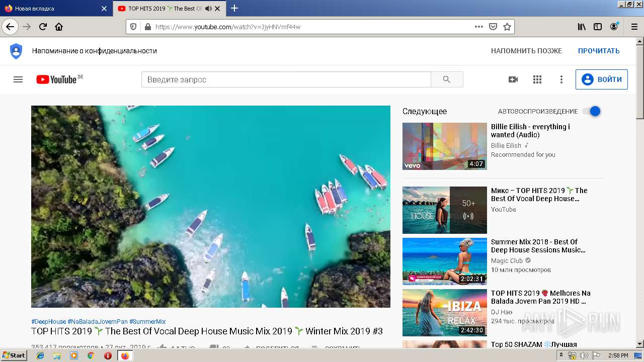Open YouTube settings three-dot menu
Image resolution: width=644 pixels, height=362 pixels.
(561, 79)
